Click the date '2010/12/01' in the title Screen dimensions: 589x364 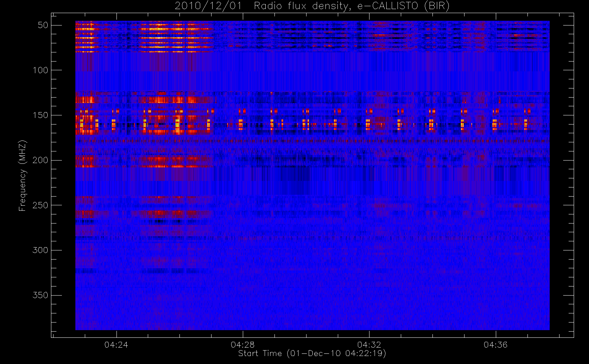tap(208, 6)
